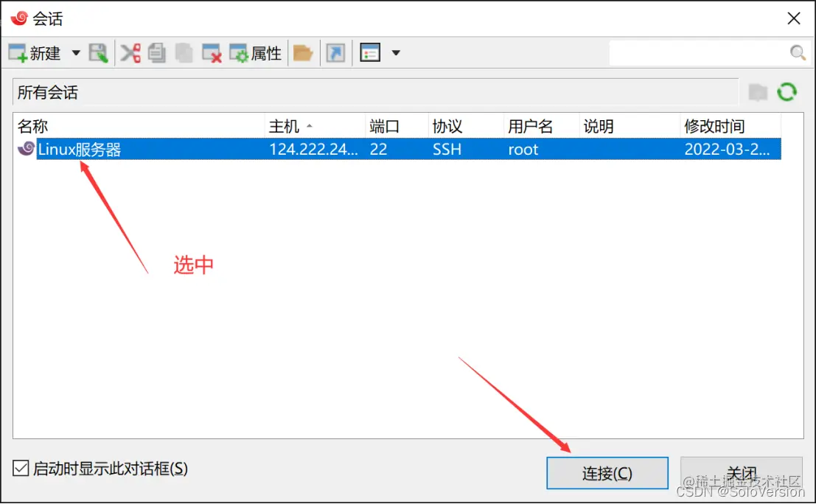This screenshot has width=816, height=504.
Task: Click the save session icon
Action: (98, 52)
